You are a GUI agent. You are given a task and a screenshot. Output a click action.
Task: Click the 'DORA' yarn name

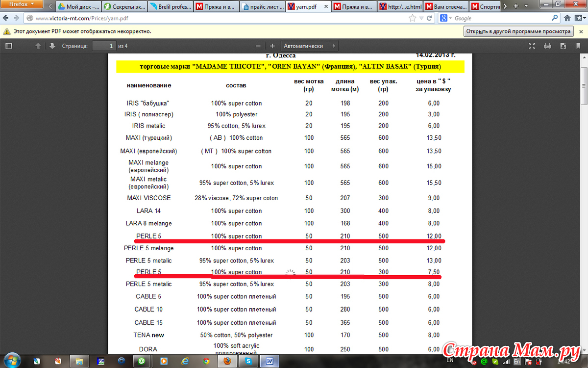tap(148, 349)
